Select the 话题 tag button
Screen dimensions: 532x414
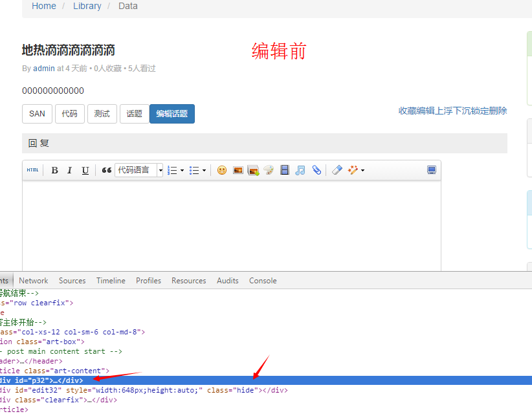tap(135, 114)
